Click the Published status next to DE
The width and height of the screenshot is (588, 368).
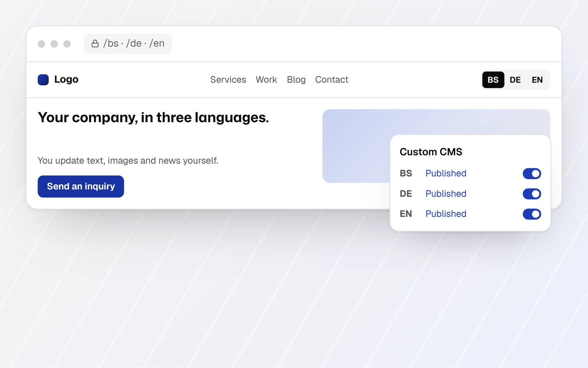(446, 194)
